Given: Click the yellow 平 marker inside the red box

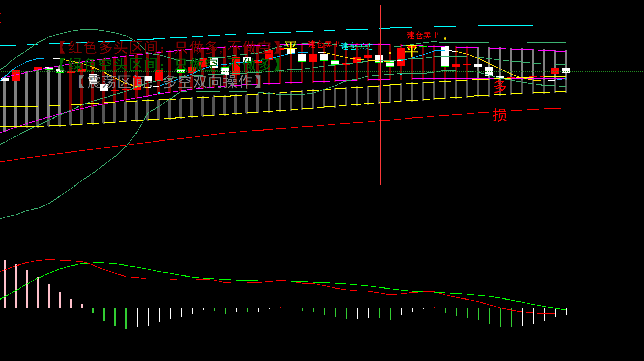Looking at the screenshot, I should pyautogui.click(x=412, y=51).
